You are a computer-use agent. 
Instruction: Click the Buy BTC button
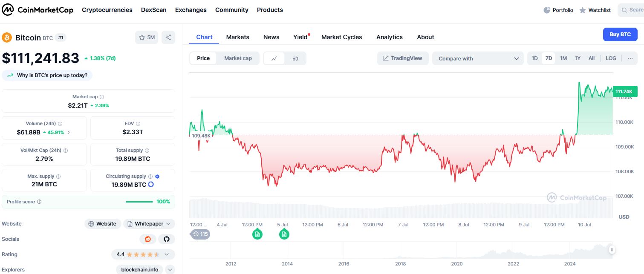click(620, 34)
